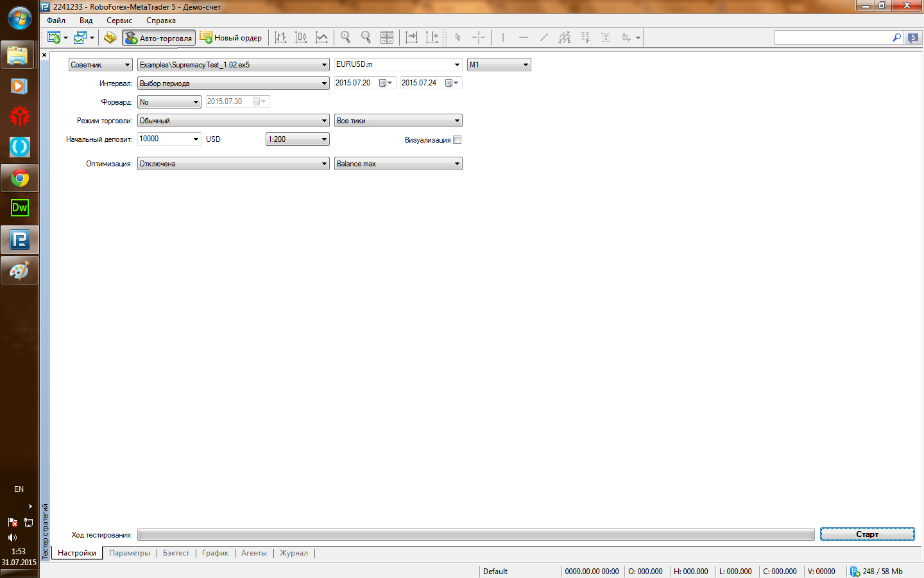Zoom in on the chart
Image resolution: width=924 pixels, height=578 pixels.
click(346, 38)
